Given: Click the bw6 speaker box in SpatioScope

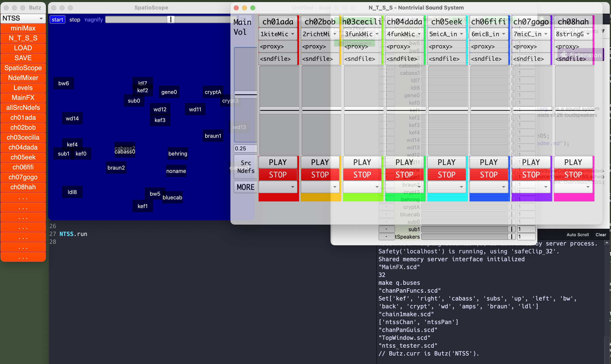Looking at the screenshot, I should pyautogui.click(x=63, y=83).
